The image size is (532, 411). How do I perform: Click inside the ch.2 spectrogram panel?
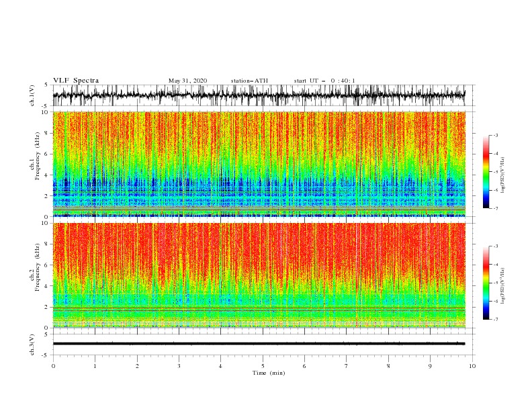[259, 275]
